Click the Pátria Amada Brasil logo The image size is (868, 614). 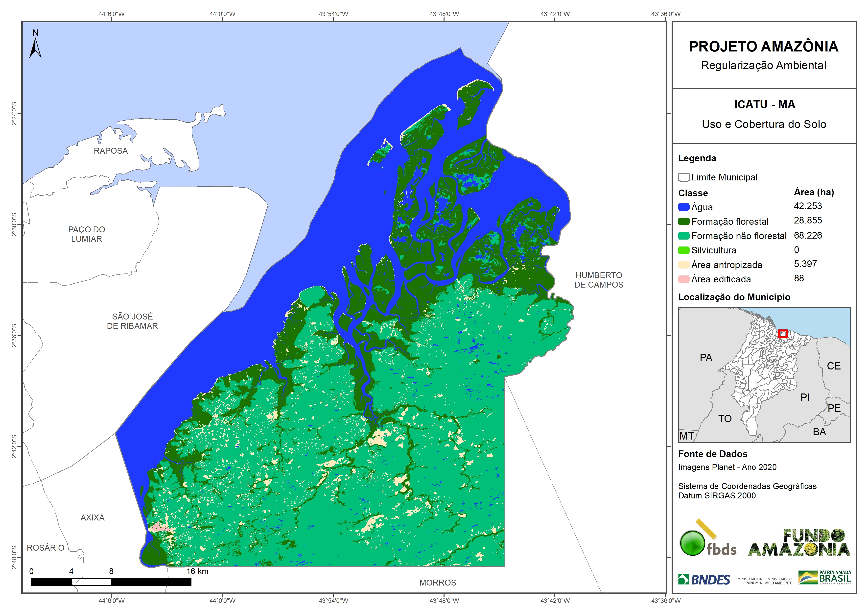pos(824,577)
